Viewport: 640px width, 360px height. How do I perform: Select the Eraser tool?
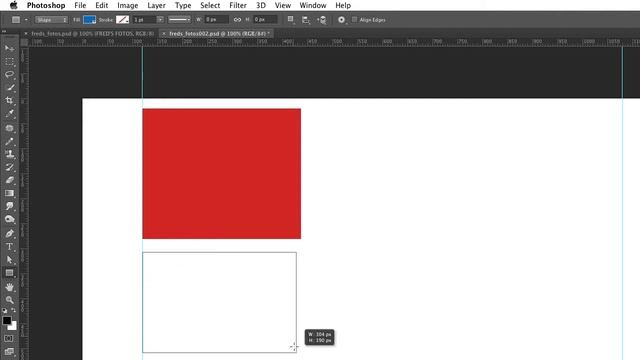point(9,180)
